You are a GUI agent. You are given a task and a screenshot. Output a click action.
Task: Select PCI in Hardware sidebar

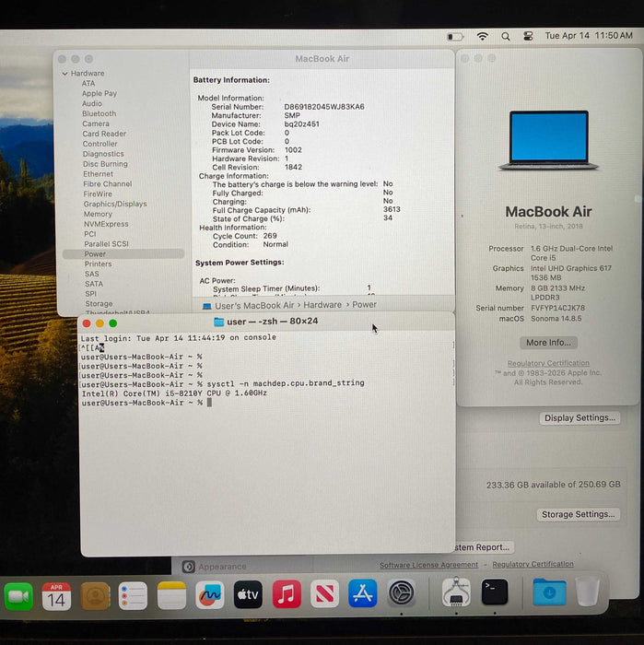coord(90,234)
